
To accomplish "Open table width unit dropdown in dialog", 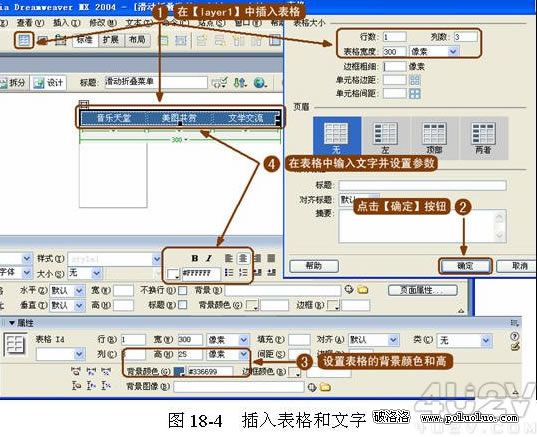I will [453, 52].
